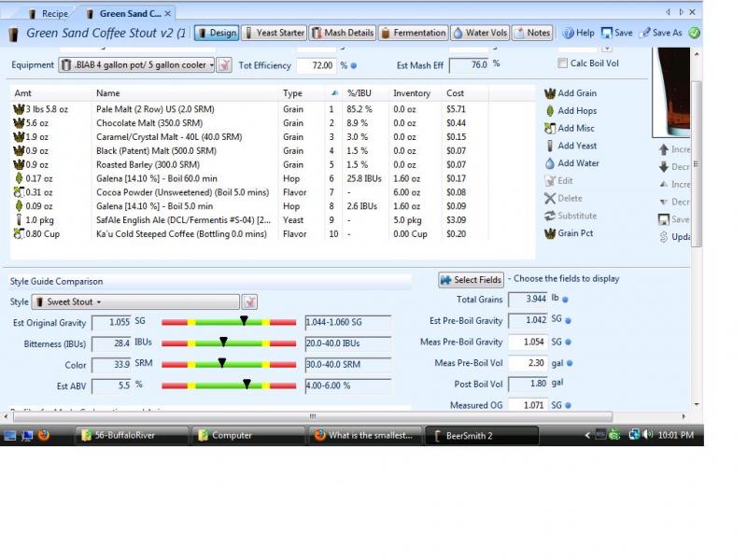Click the Tot Efficiency input field
This screenshot has width=747, height=560.
coord(317,65)
